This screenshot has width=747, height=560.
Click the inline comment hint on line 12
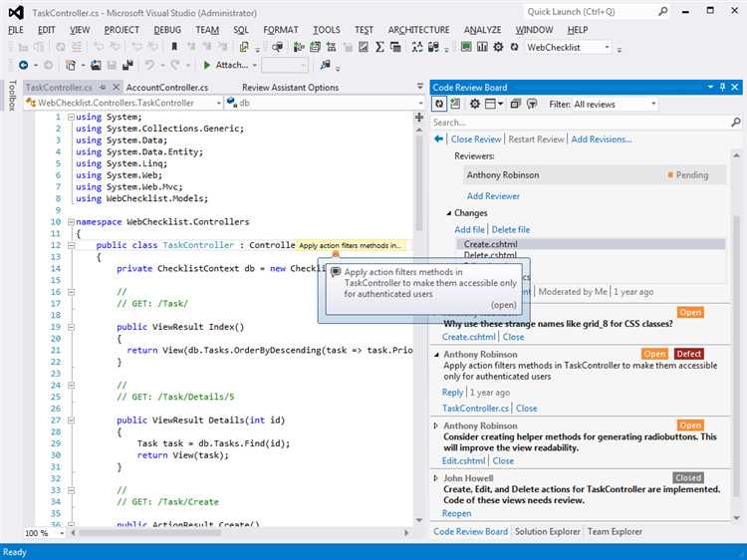[352, 245]
